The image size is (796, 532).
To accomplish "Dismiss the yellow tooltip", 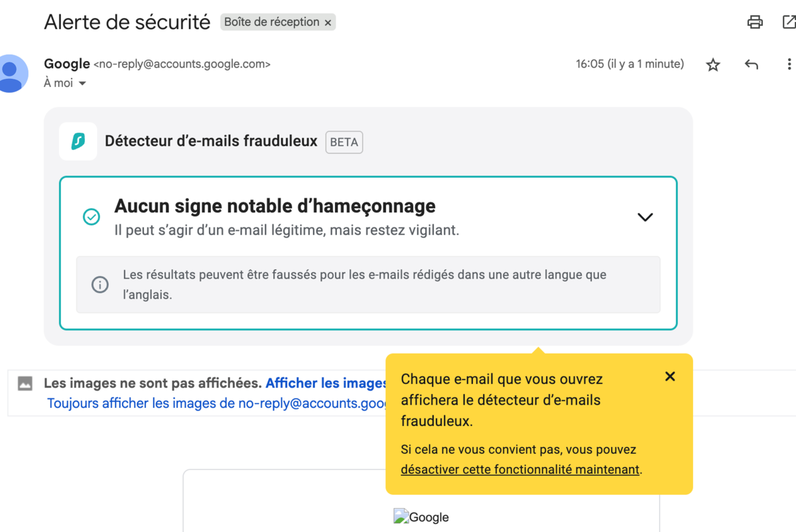I will tap(669, 376).
